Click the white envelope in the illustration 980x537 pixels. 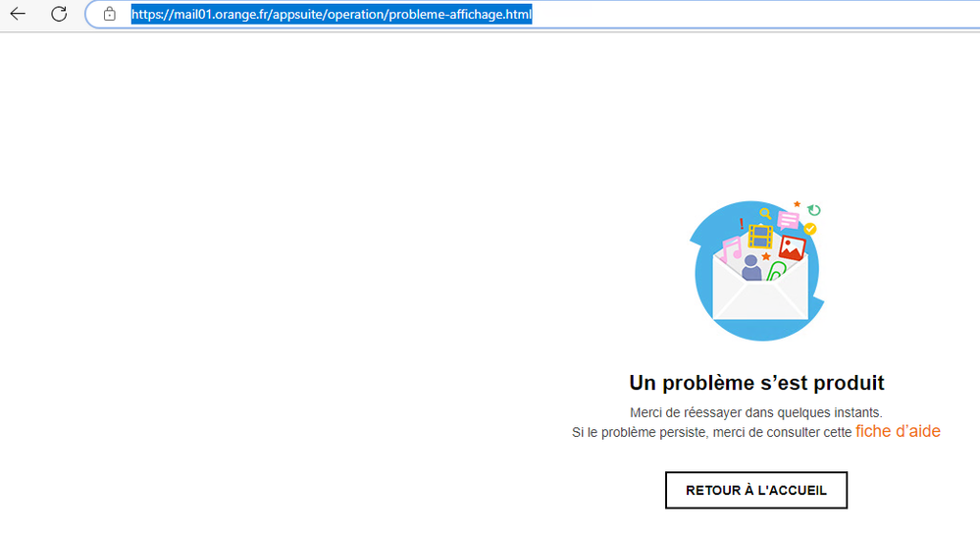point(759,297)
